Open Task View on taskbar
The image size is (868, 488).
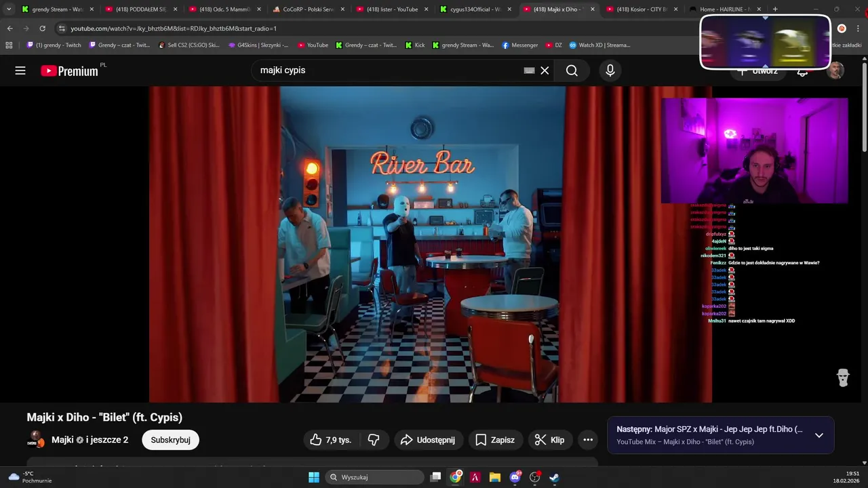[x=436, y=477]
